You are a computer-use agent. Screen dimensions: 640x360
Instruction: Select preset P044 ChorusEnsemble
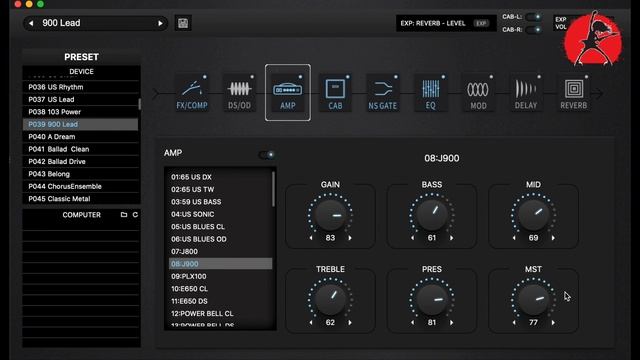pos(80,186)
